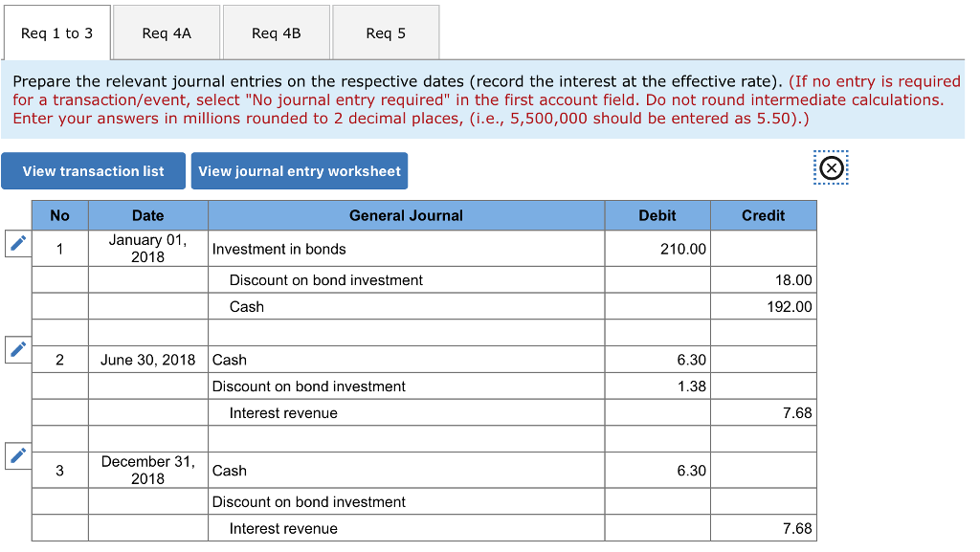Image resolution: width=980 pixels, height=552 pixels.
Task: Click the June 30, 2018 date cell
Action: [x=148, y=360]
